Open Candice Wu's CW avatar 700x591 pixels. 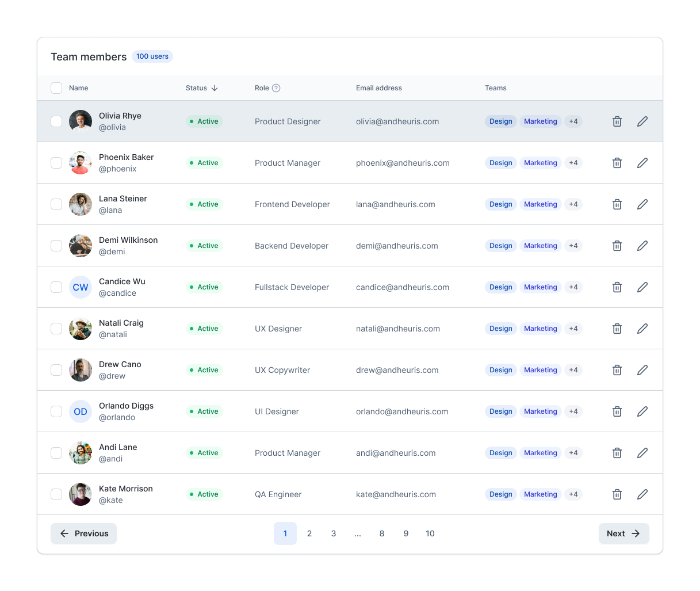[81, 287]
